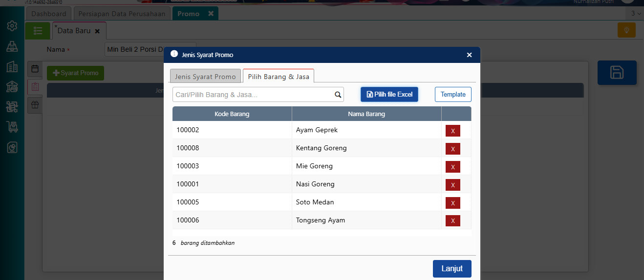Open the cashier register sidebar icon
This screenshot has width=644, height=280.
click(x=12, y=46)
